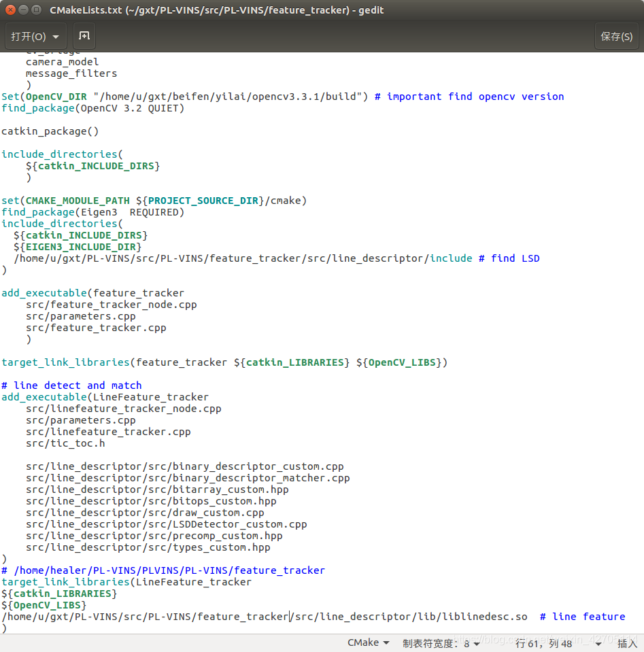Open the CMake language selector dropdown

tap(368, 643)
